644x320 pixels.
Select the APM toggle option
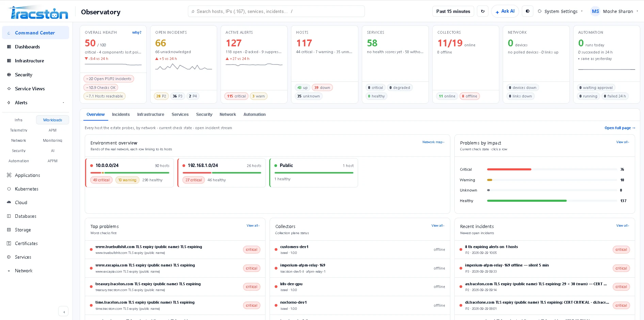[52, 130]
